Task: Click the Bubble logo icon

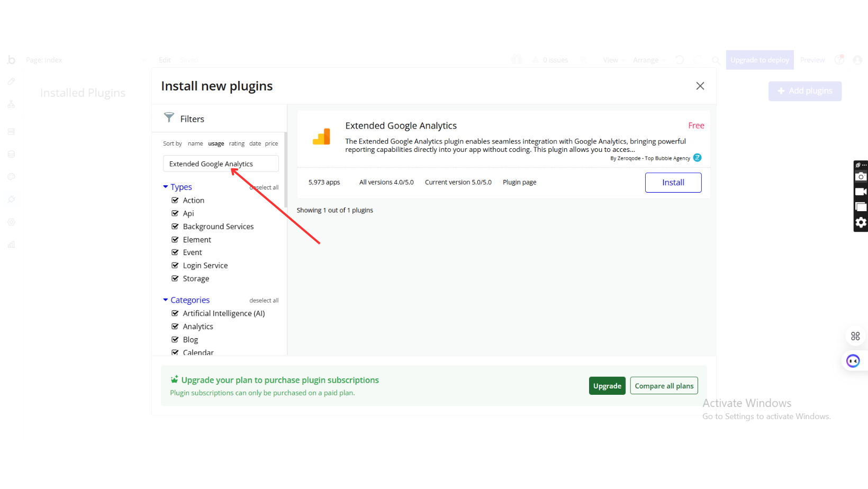Action: point(11,60)
